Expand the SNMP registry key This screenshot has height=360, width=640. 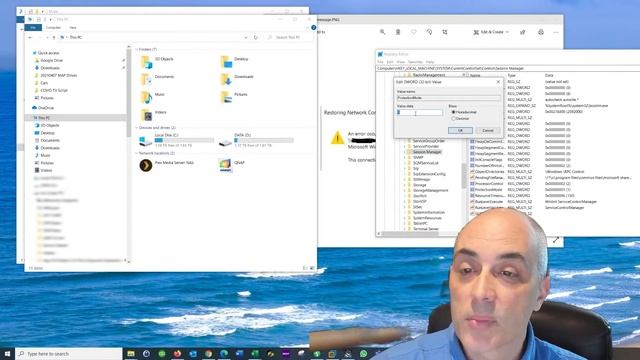click(x=405, y=157)
